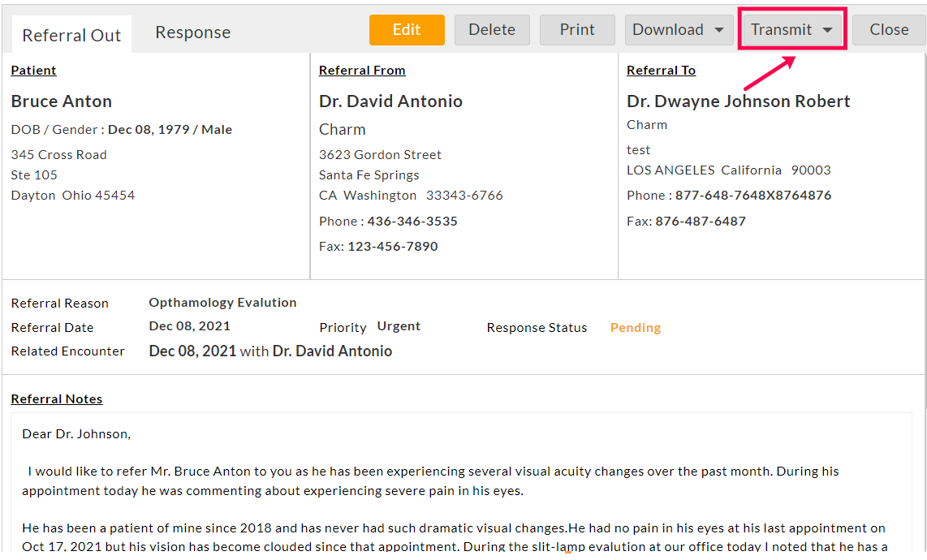The width and height of the screenshot is (927, 560).
Task: Close the referral view
Action: (888, 30)
